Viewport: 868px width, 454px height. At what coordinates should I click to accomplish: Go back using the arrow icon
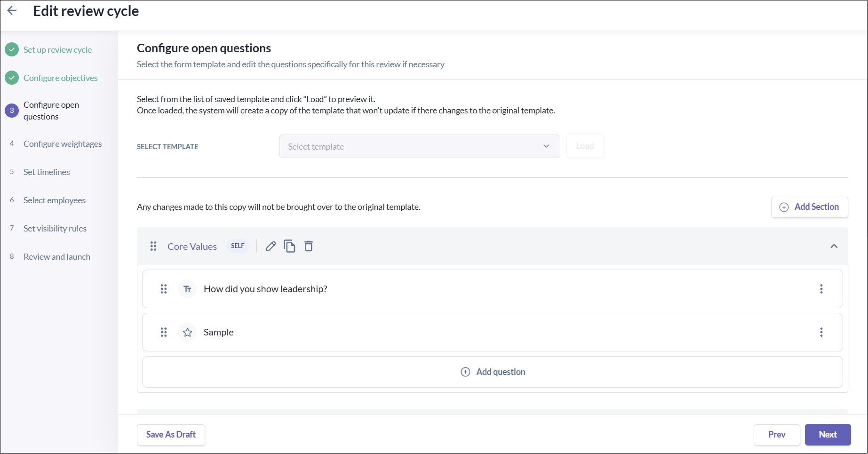[x=12, y=10]
